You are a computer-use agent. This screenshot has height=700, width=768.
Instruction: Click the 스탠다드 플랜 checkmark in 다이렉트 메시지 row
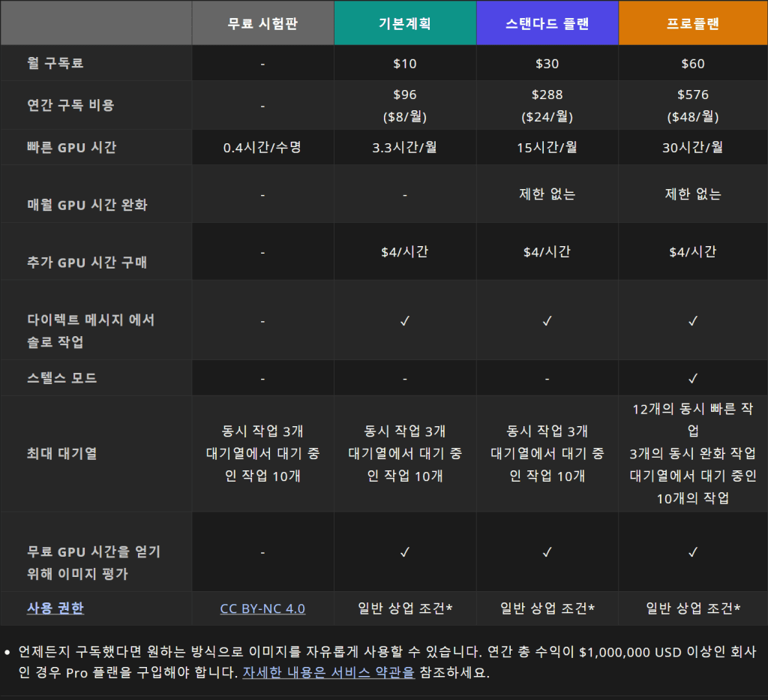(x=547, y=320)
